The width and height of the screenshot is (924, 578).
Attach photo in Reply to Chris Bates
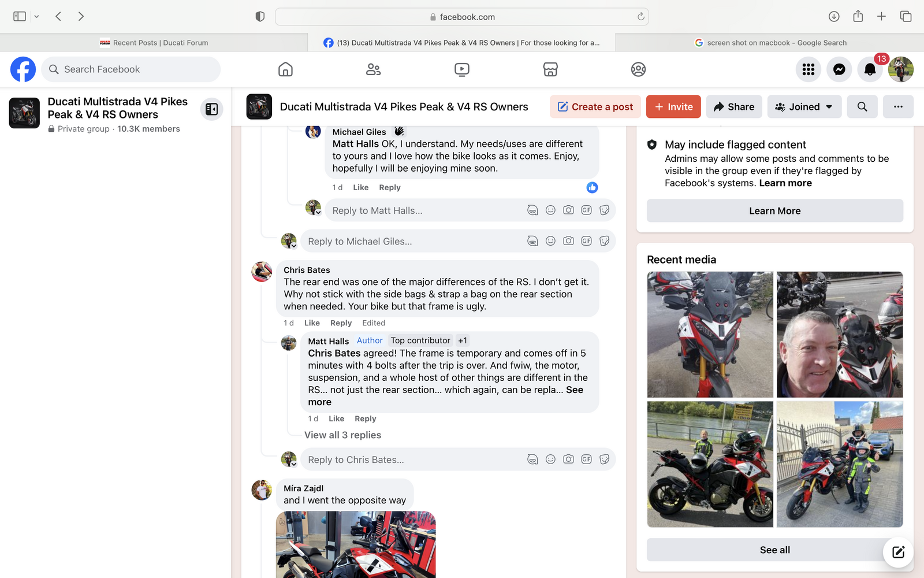click(568, 459)
